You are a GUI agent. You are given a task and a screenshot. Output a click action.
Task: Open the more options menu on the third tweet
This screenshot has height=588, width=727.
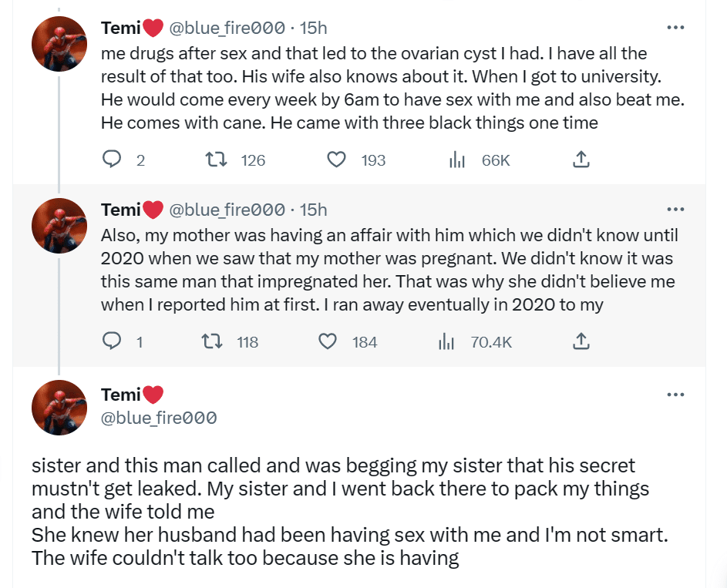pyautogui.click(x=676, y=394)
